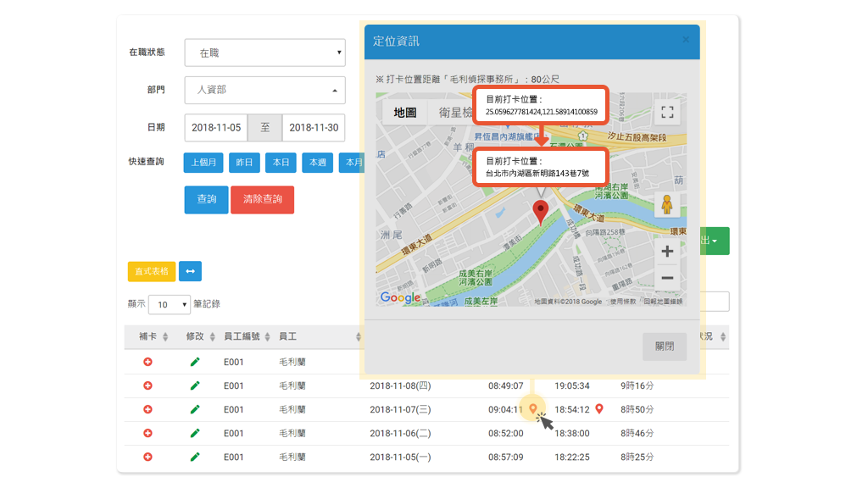Screen dimensions: 868x488
Task: Click the red add-punch icon in the 2018-11-08 row
Action: [x=147, y=385]
